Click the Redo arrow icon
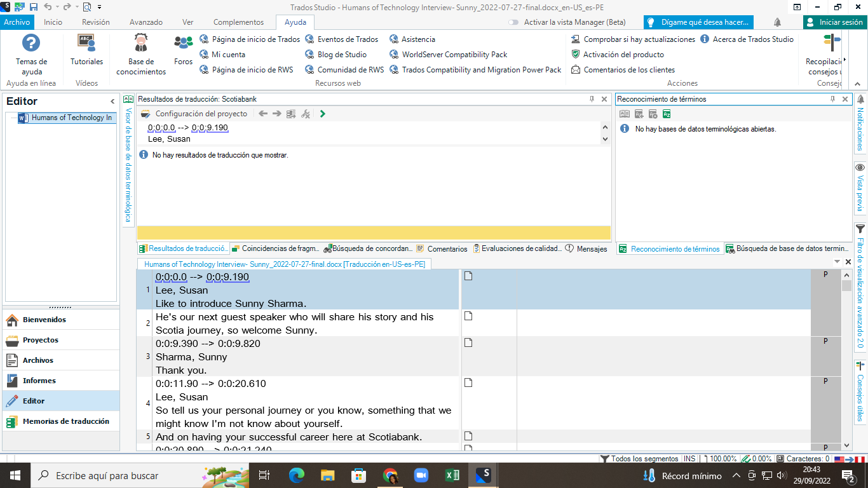This screenshot has height=488, width=868. (67, 7)
